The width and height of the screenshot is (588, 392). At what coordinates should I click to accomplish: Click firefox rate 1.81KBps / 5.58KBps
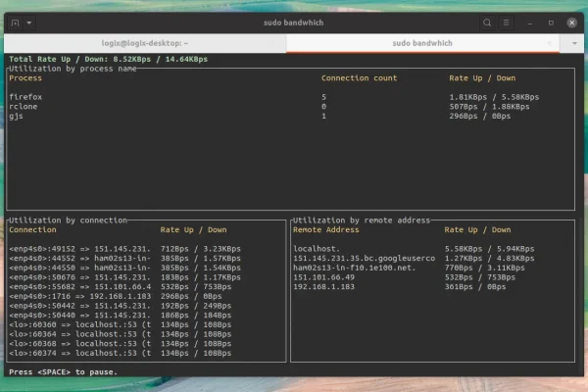(x=494, y=97)
